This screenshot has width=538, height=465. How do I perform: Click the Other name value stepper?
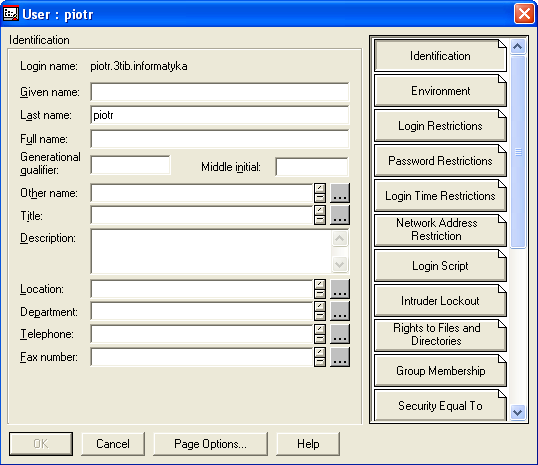(x=320, y=193)
